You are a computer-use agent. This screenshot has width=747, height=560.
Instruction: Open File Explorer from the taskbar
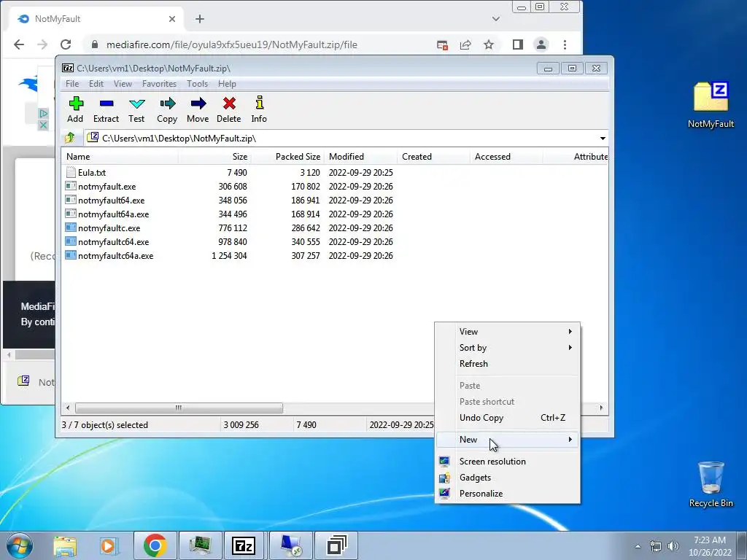[65, 545]
